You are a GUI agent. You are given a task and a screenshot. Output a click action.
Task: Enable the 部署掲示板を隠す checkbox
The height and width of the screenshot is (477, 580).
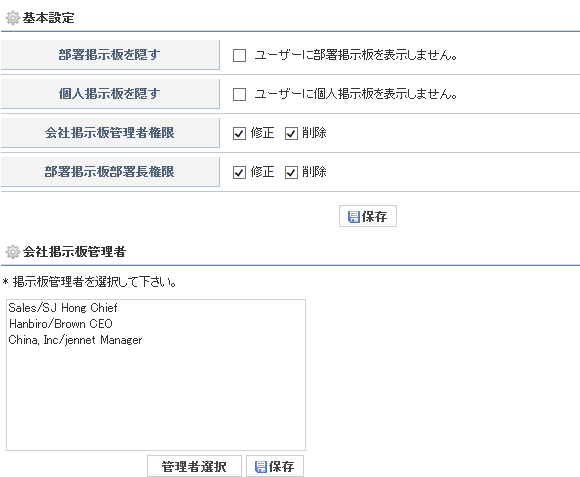coord(239,55)
